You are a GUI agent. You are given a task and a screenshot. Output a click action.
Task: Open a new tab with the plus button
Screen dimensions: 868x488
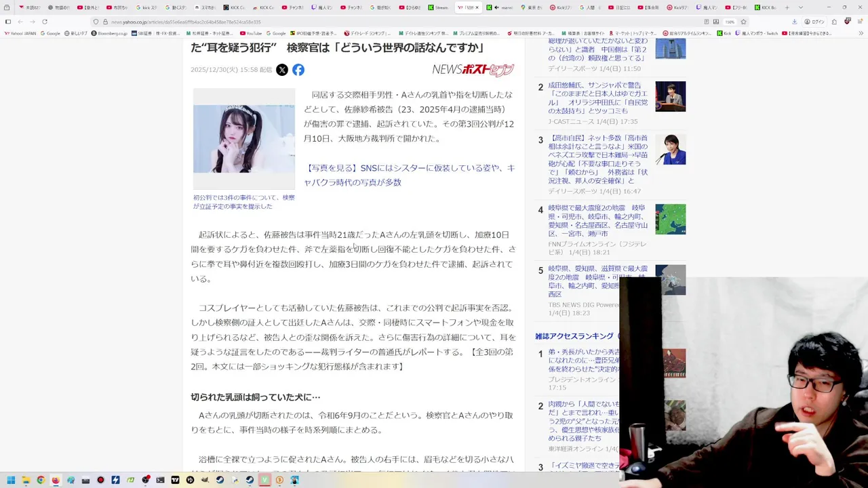coord(787,7)
